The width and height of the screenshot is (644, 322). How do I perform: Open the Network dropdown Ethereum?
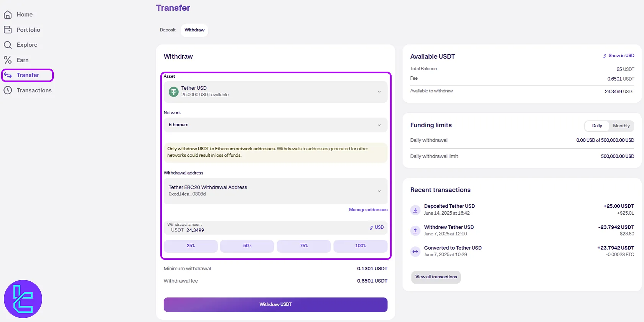tap(275, 125)
